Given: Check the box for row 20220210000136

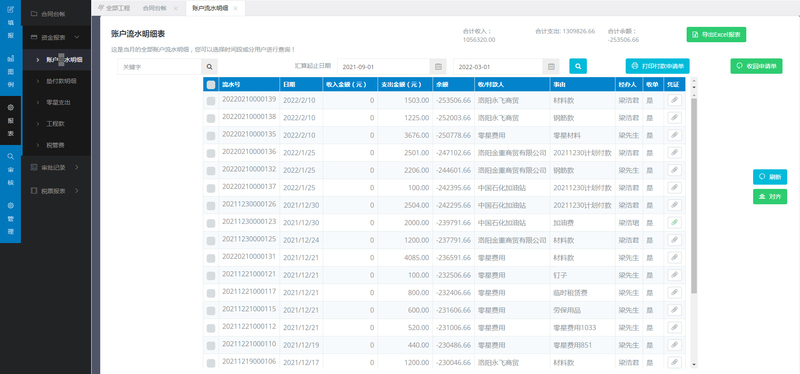Looking at the screenshot, I should (211, 154).
